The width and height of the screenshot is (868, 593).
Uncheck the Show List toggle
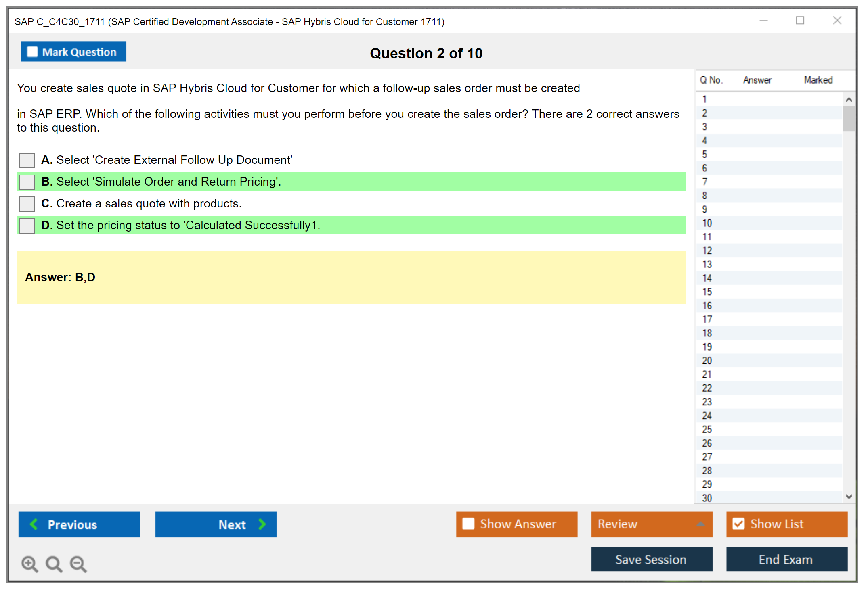coord(738,524)
